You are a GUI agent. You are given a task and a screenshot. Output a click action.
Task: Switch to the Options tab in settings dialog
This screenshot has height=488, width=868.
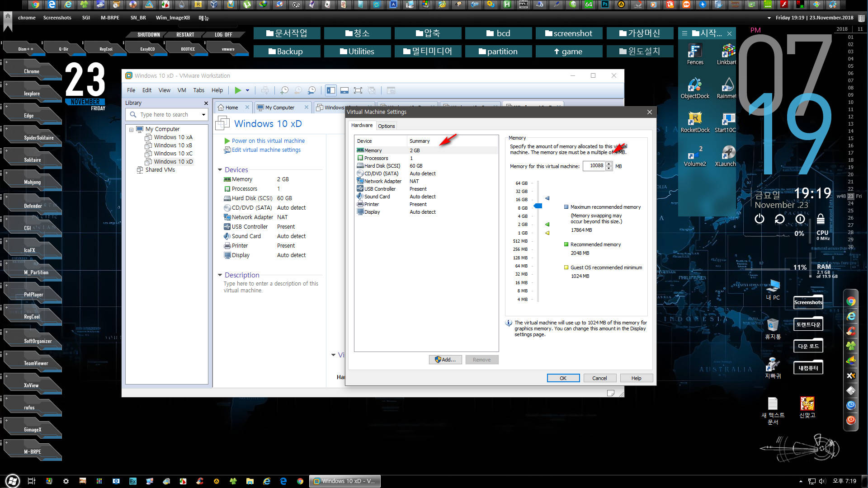pyautogui.click(x=387, y=126)
